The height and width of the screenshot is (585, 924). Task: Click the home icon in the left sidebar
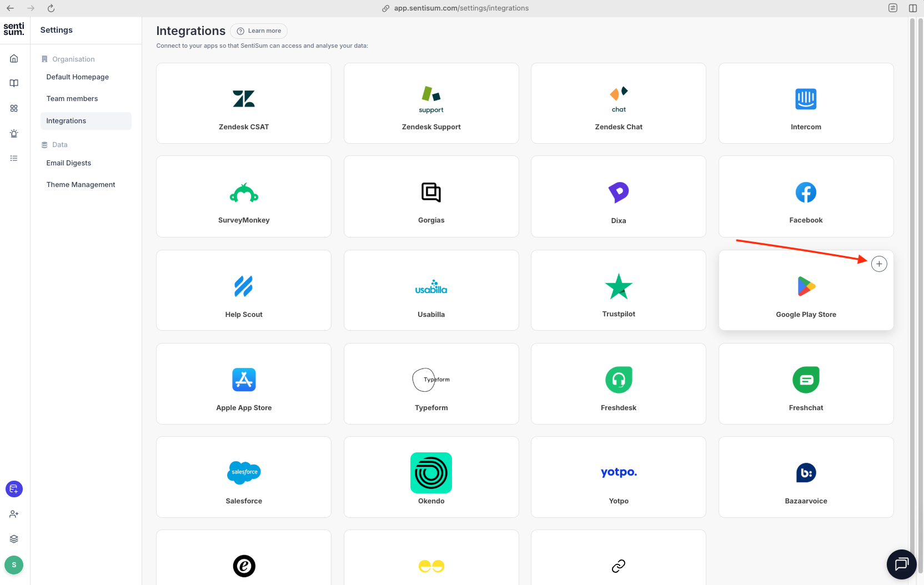click(x=14, y=58)
